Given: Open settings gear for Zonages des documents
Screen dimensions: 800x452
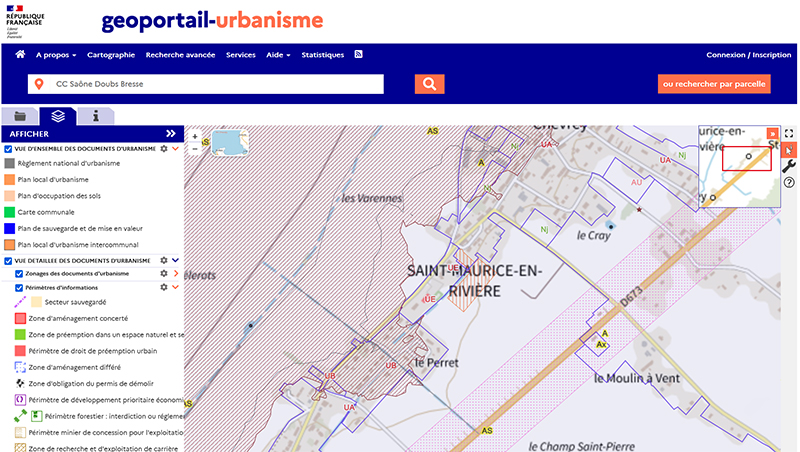Looking at the screenshot, I should pyautogui.click(x=164, y=273).
